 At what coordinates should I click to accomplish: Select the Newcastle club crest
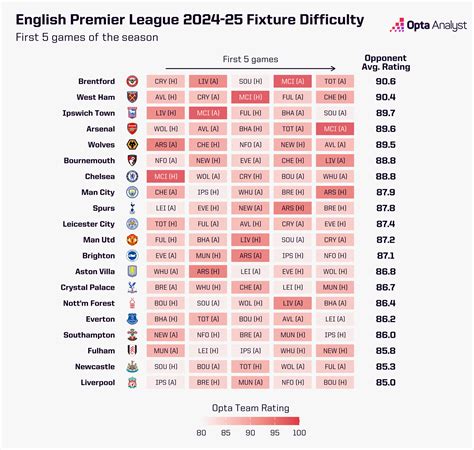[132, 366]
